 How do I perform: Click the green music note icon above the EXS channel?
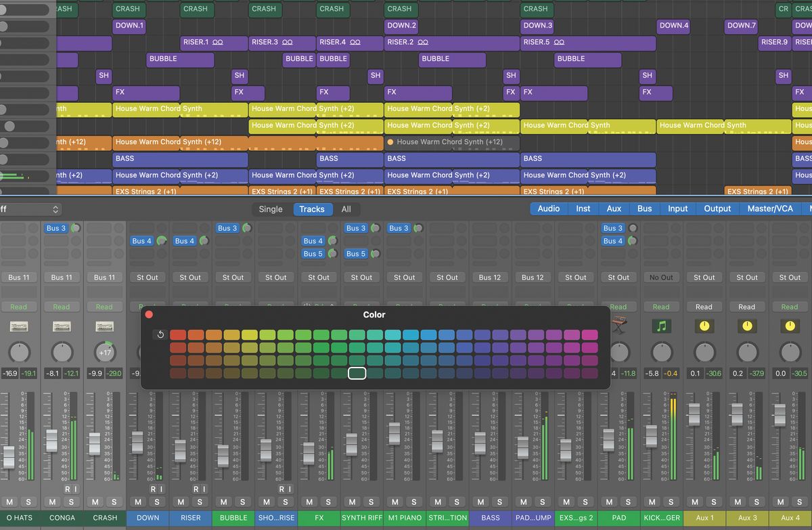(662, 326)
